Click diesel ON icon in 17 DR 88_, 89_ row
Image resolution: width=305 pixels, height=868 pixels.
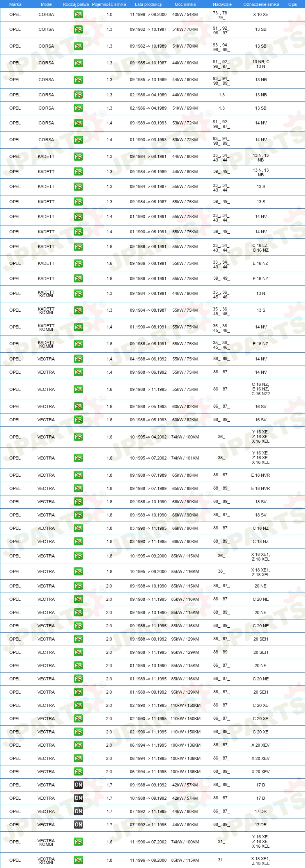click(78, 825)
